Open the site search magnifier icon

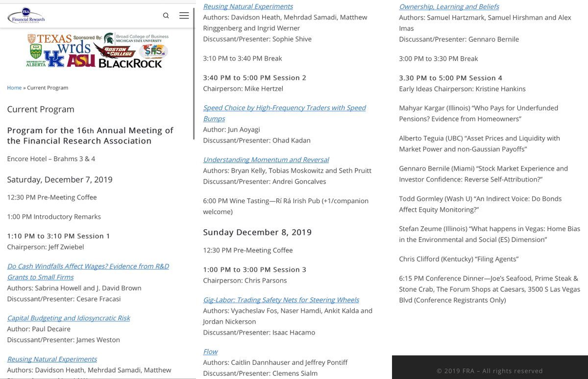click(x=166, y=16)
